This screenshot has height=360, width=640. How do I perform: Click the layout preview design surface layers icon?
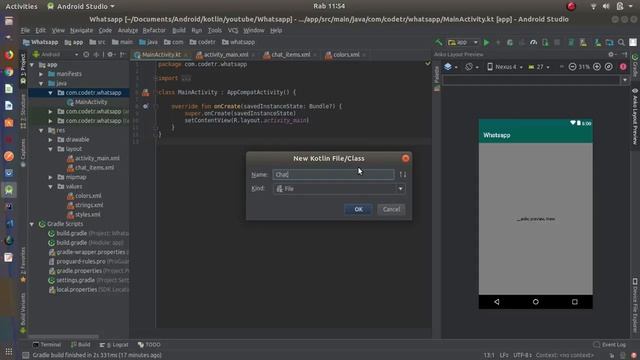point(448,67)
